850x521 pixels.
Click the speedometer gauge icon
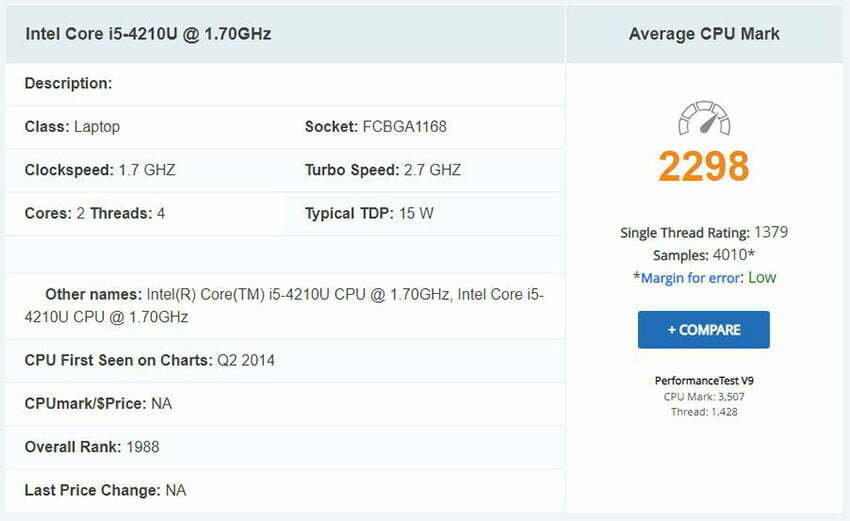point(704,118)
